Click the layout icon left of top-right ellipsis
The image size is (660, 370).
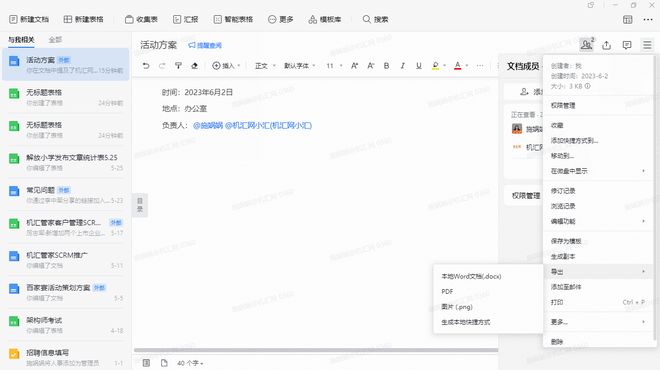pyautogui.click(x=628, y=19)
